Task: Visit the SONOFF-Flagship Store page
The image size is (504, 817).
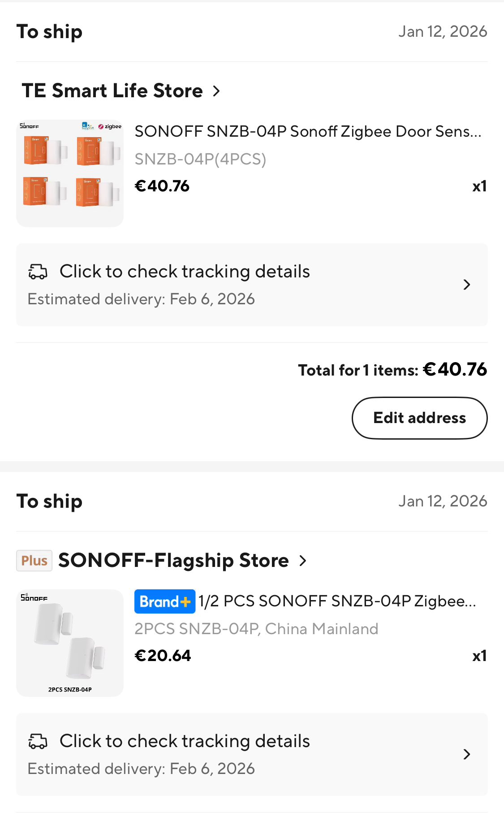Action: [173, 561]
